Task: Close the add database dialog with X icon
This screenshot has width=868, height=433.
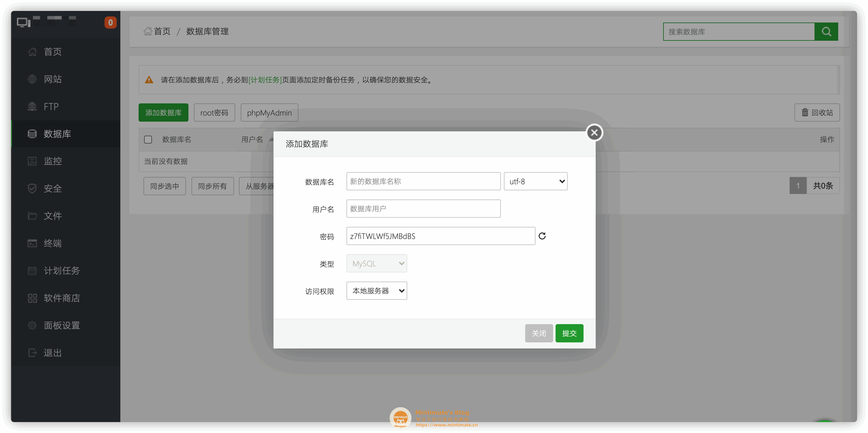Action: click(594, 133)
